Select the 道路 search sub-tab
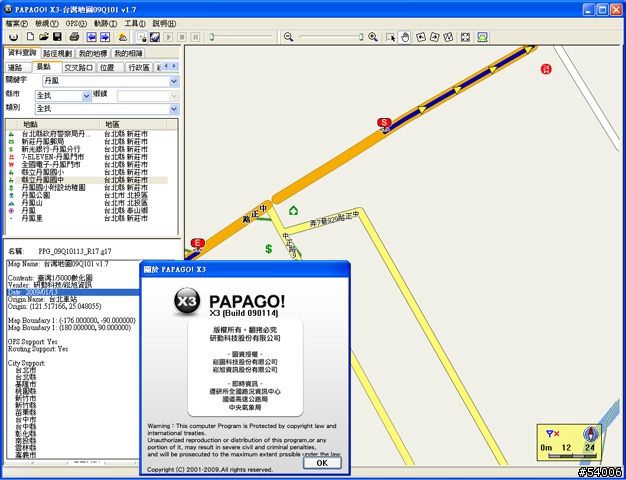Viewport: 626px width, 480px height. pos(18,67)
